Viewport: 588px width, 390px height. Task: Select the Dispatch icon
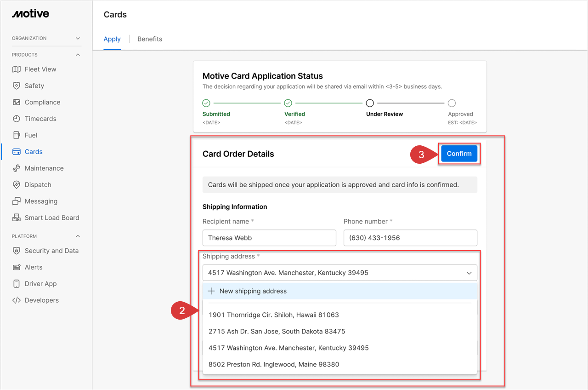pyautogui.click(x=17, y=185)
